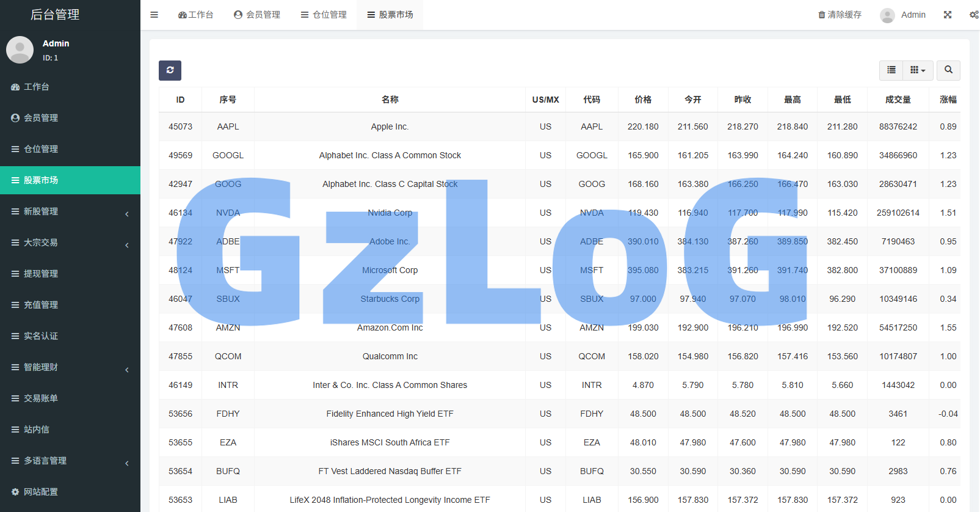980x512 pixels.
Task: Switch to the 股票市场 top tab
Action: coord(390,15)
